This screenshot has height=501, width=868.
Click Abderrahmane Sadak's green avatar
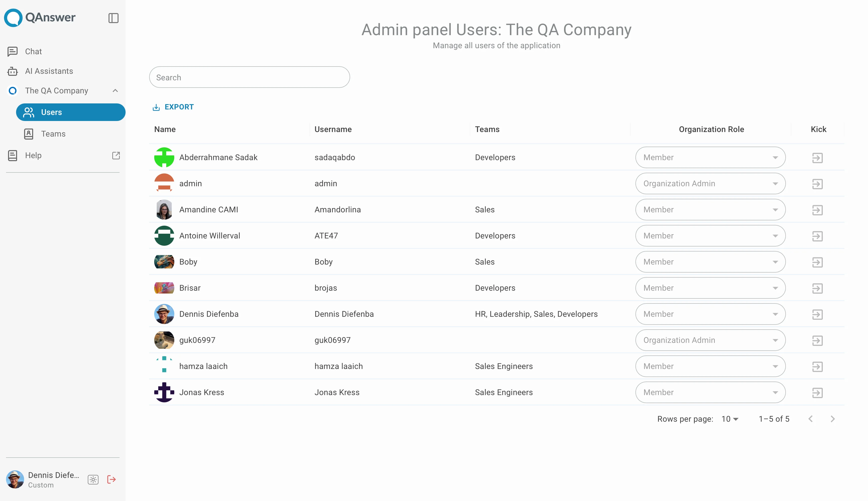[x=164, y=157]
